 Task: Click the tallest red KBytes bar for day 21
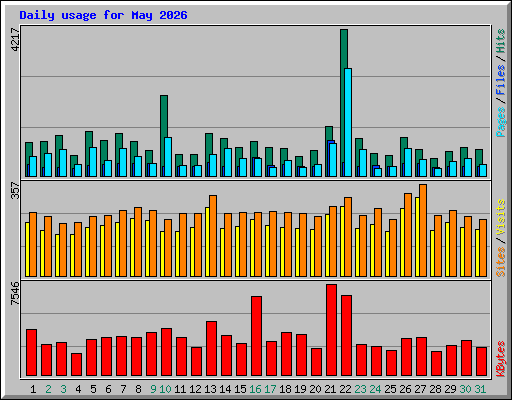point(332,330)
